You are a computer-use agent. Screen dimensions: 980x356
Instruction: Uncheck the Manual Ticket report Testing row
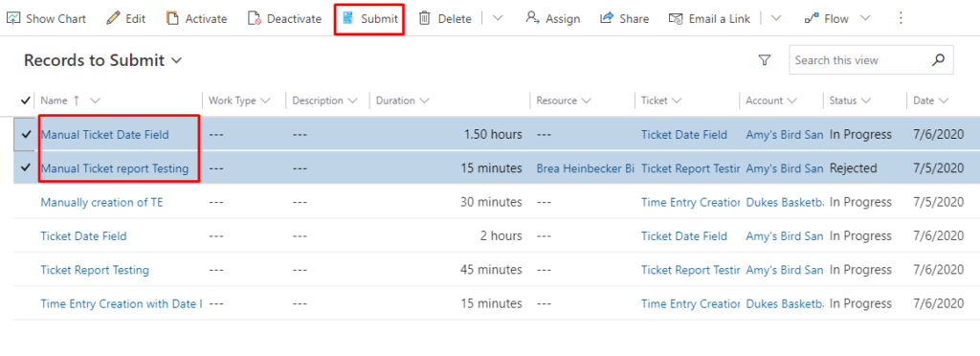26,168
